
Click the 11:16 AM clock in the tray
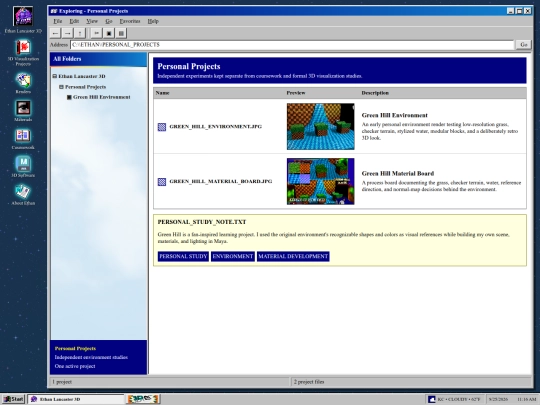tap(527, 399)
